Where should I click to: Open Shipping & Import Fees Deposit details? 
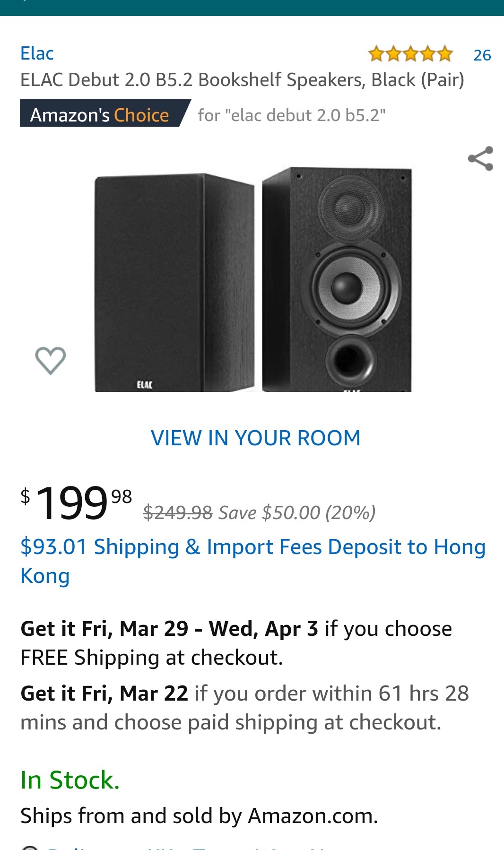pyautogui.click(x=253, y=561)
